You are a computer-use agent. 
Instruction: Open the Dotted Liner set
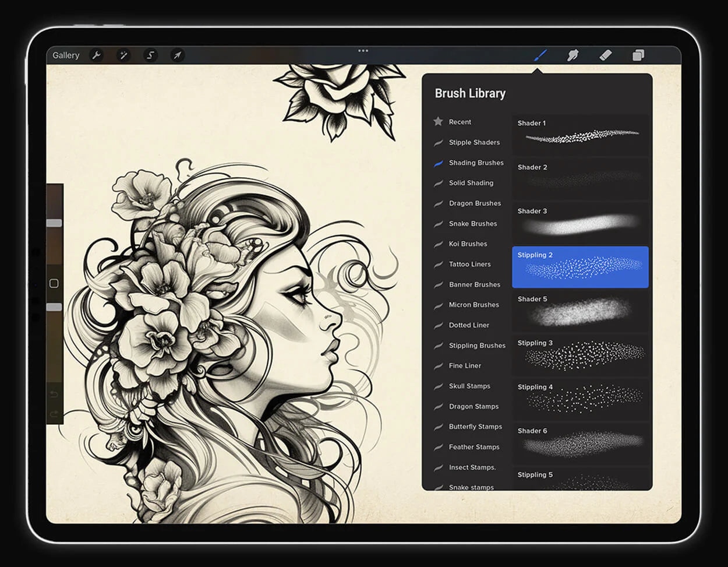(x=469, y=325)
